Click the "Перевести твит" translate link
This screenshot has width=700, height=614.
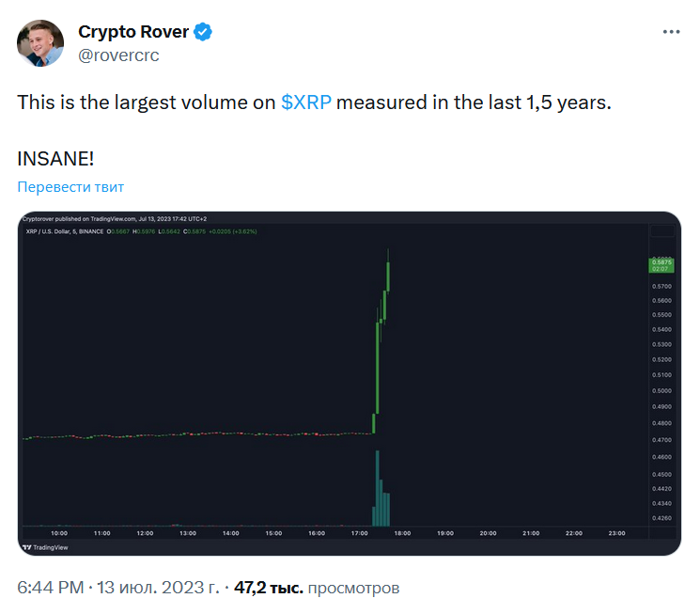70,187
